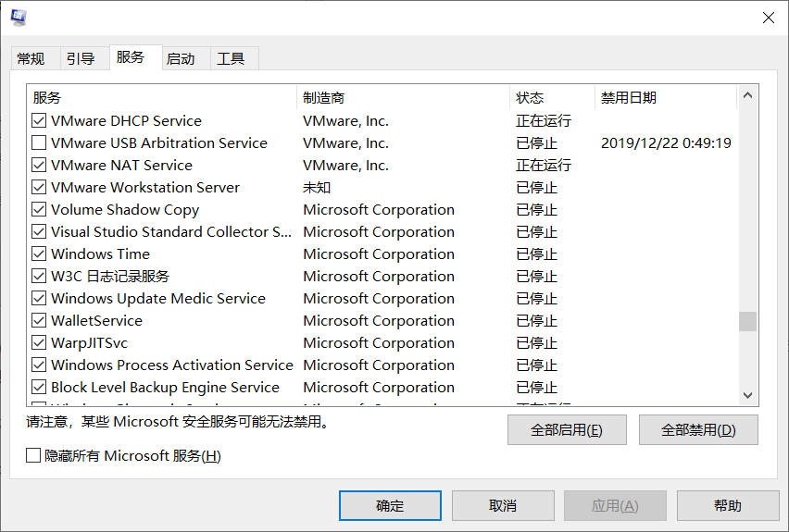Switch to the 引导 tab
Image resolution: width=789 pixels, height=532 pixels.
(x=81, y=59)
